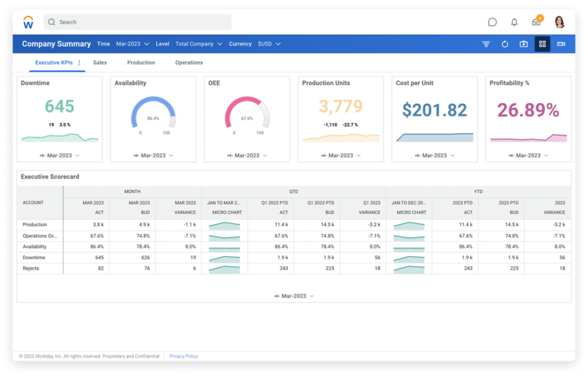Click the user profile avatar
Viewport: 588px width, 377px height.
coord(559,22)
